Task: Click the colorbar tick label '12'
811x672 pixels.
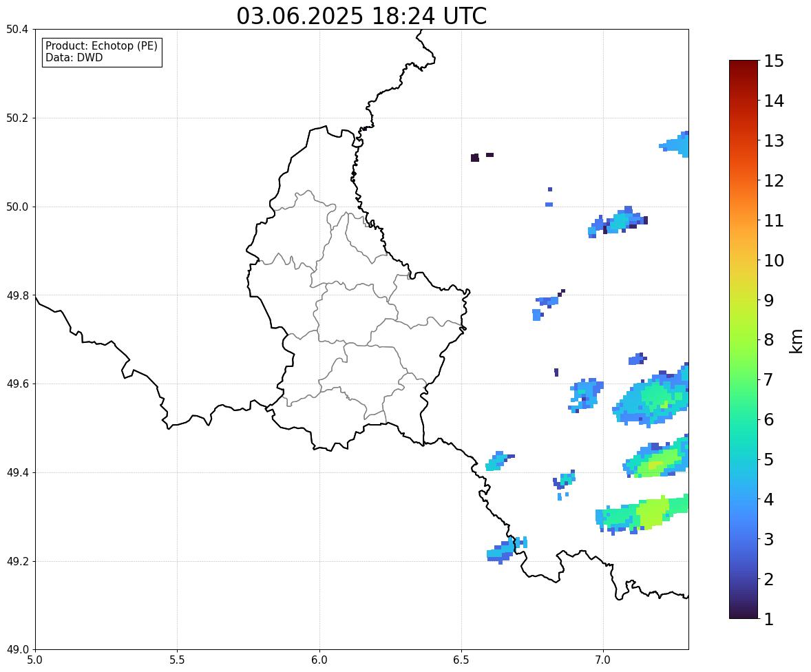Action: 774,180
